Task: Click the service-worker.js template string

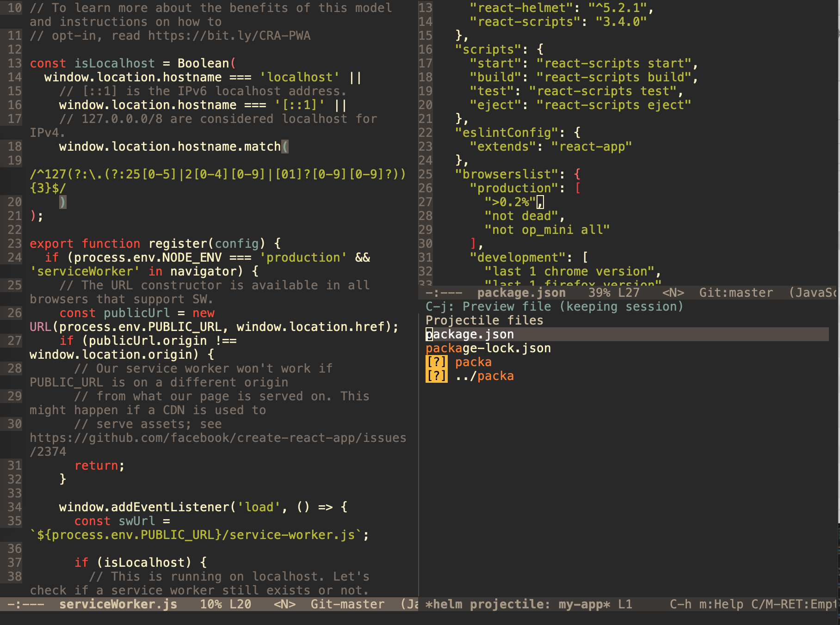Action: point(196,535)
